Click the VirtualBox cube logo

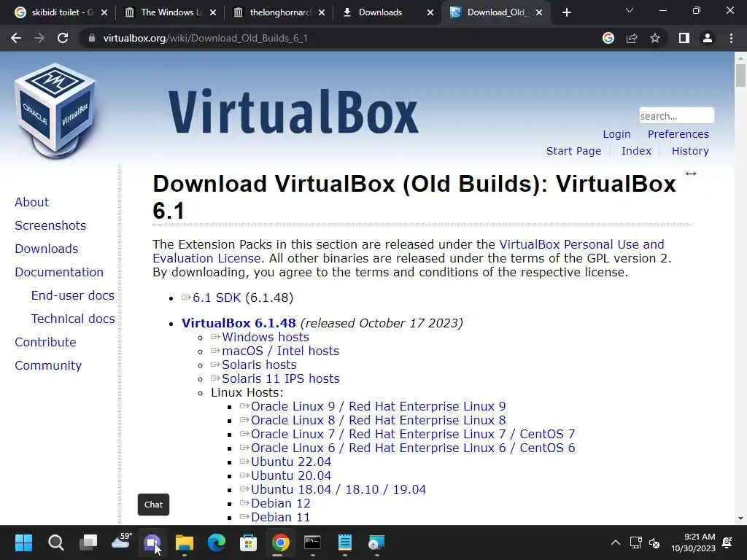[x=55, y=109]
